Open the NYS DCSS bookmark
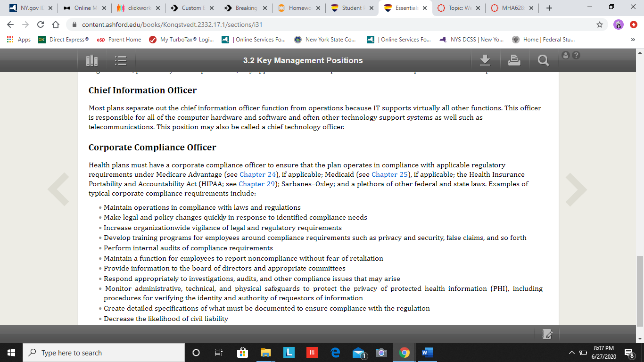644x362 pixels. (471, 40)
